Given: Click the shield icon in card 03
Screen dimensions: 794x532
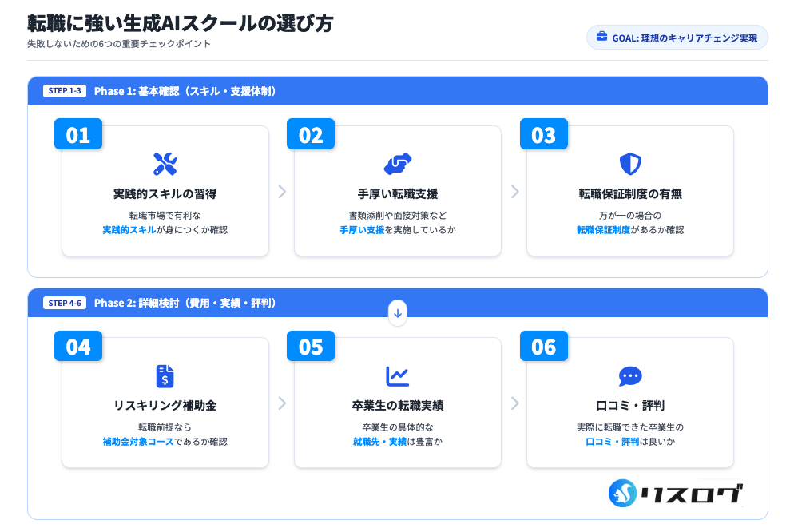Looking at the screenshot, I should (x=630, y=164).
